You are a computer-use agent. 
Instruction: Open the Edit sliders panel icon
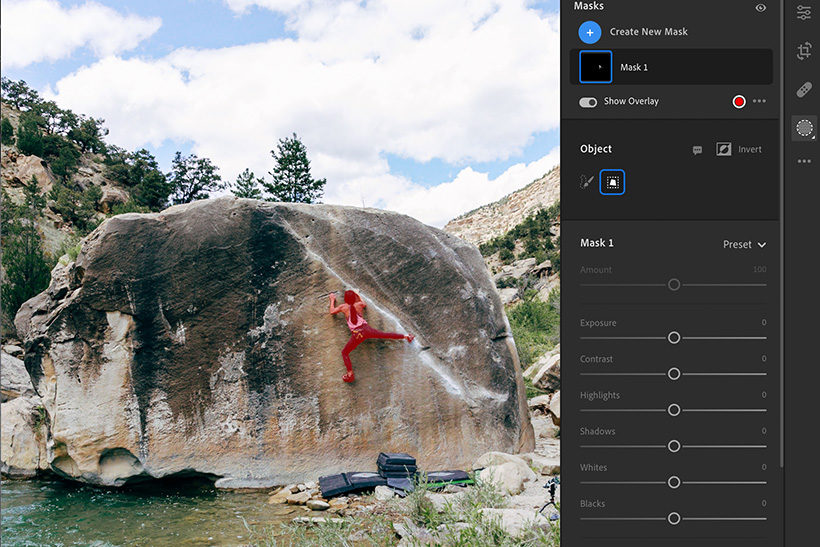[804, 13]
